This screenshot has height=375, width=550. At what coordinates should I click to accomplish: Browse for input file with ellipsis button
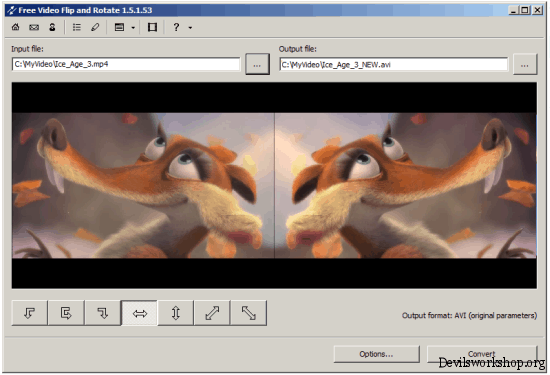[257, 64]
